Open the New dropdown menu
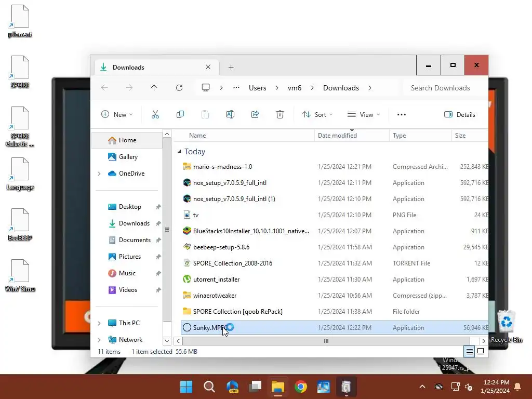Screen dimensions: 532x399 click(x=117, y=115)
